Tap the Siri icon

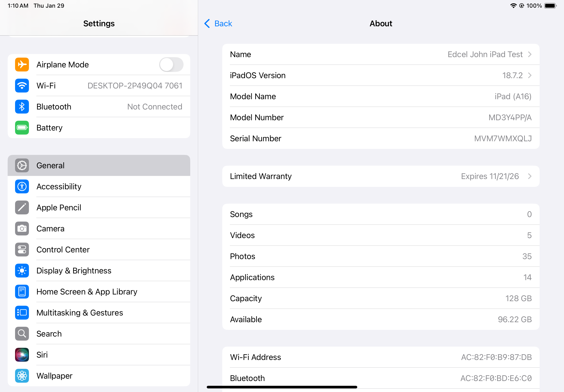[22, 355]
